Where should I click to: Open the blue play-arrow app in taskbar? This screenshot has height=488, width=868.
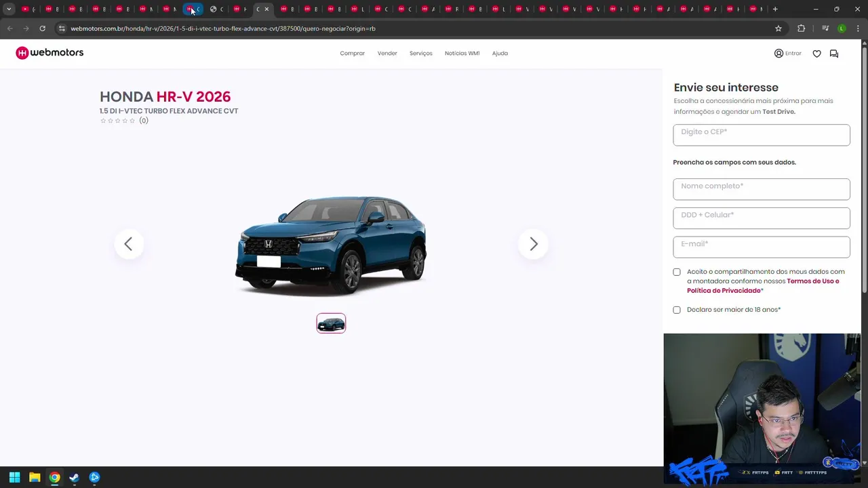pos(94,477)
